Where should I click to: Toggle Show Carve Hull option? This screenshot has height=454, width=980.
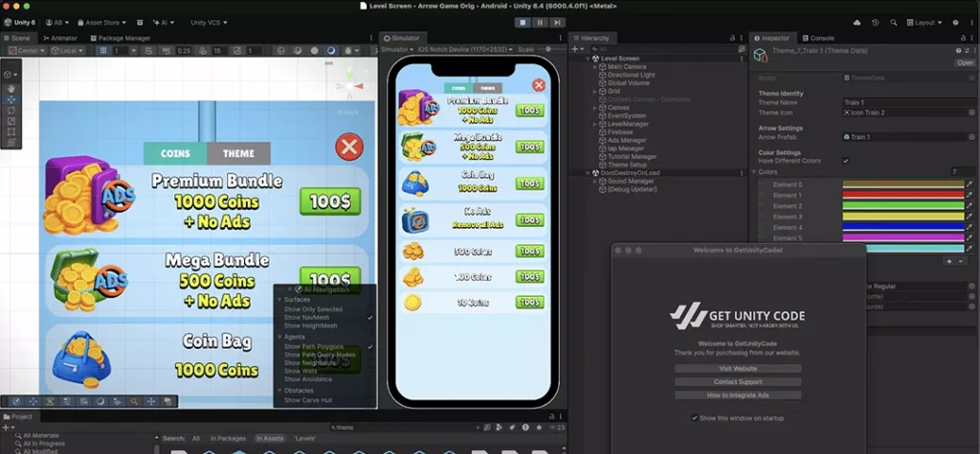point(308,400)
